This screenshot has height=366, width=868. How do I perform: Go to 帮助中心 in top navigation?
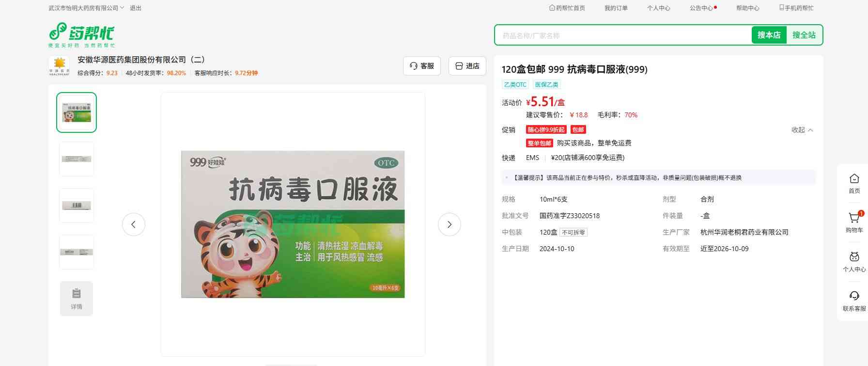747,8
